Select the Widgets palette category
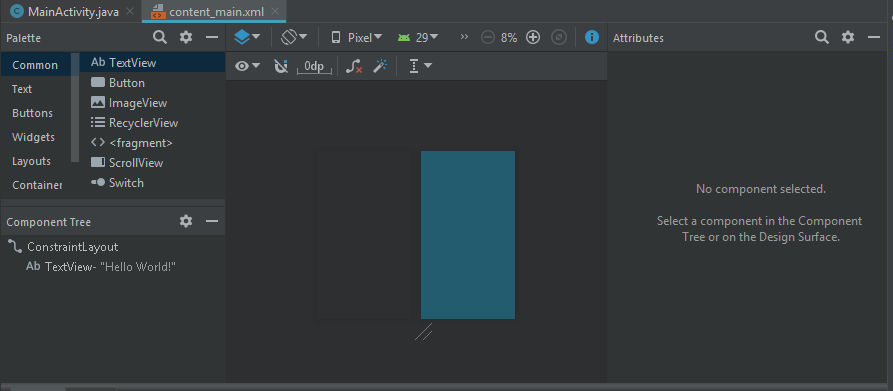Viewport: 893px width, 391px height. click(34, 137)
